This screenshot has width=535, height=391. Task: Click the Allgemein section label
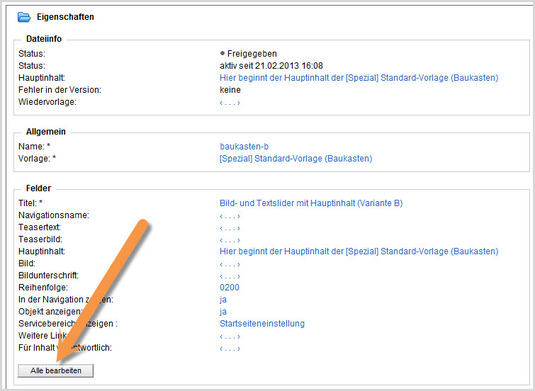(x=46, y=132)
